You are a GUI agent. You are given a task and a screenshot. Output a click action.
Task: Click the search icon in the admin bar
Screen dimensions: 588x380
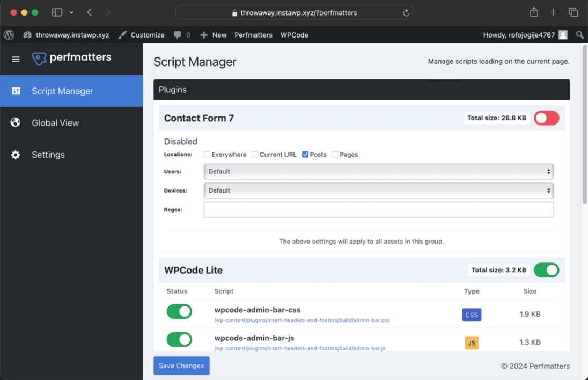point(579,35)
